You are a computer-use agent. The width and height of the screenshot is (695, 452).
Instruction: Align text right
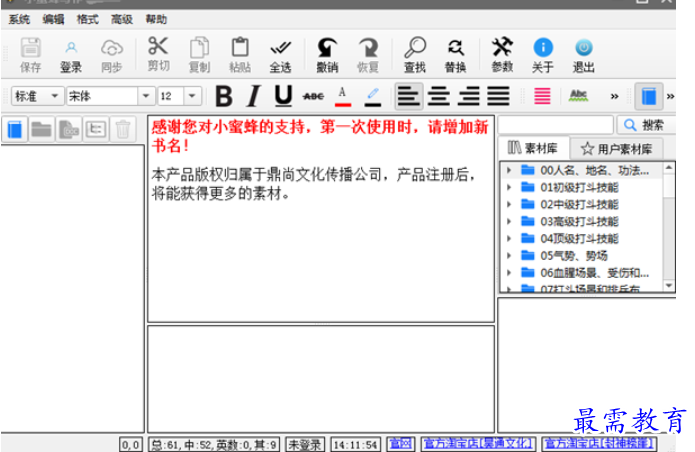[x=469, y=96]
